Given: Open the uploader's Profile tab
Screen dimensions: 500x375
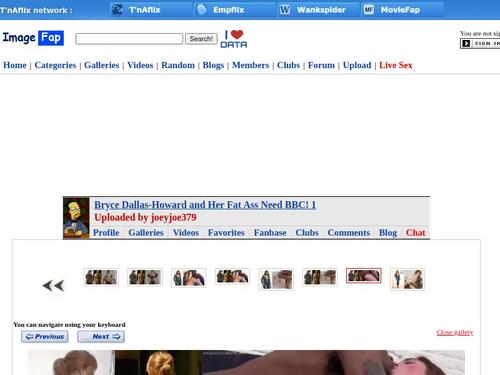Looking at the screenshot, I should pos(106,233).
